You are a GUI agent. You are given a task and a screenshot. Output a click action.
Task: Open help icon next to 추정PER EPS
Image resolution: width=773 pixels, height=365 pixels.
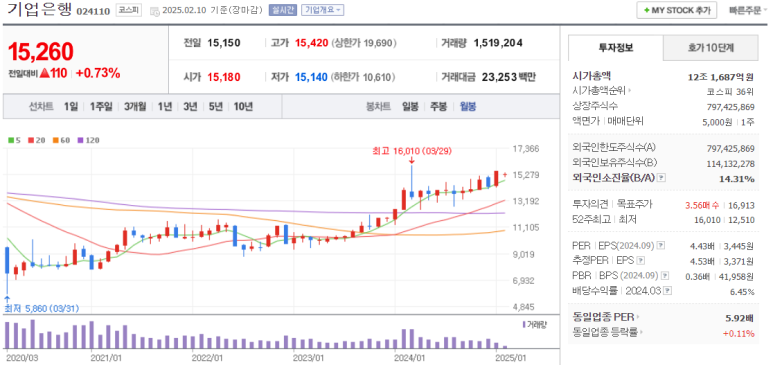[x=641, y=260]
